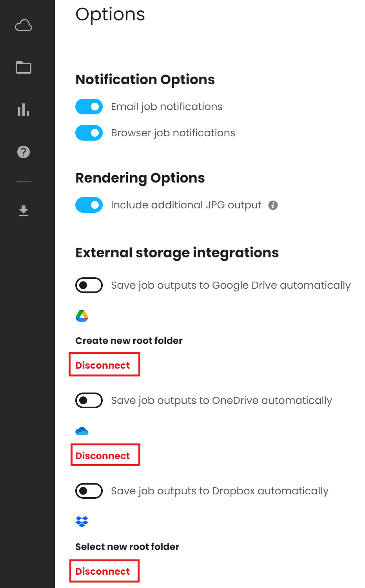
Task: Open the bar chart statistics icon
Action: [x=24, y=110]
